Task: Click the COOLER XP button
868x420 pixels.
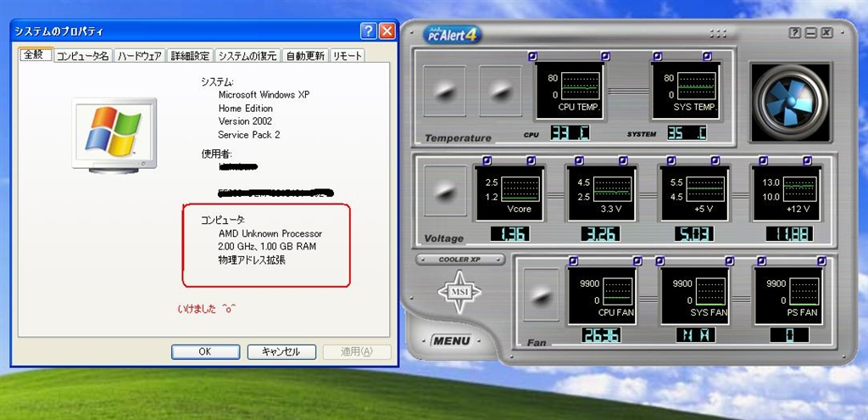Action: [460, 260]
